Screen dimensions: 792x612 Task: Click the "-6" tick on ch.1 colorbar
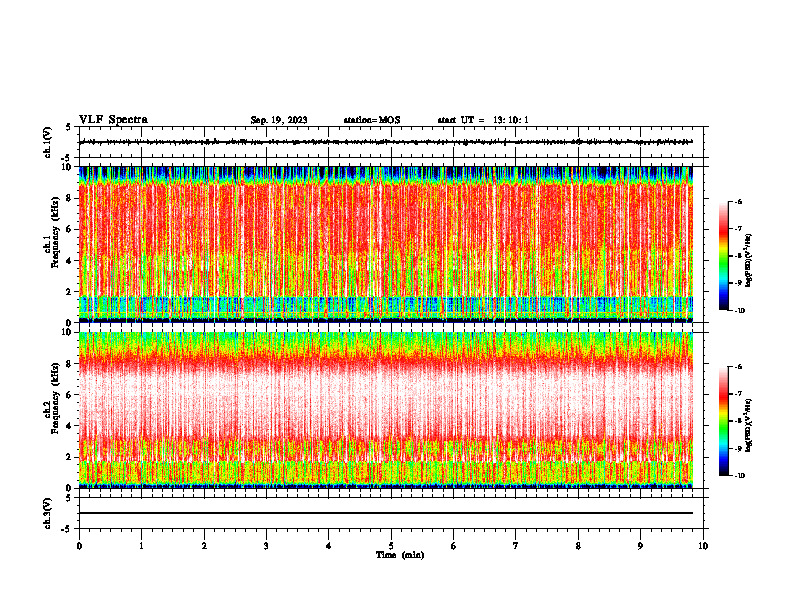[738, 201]
